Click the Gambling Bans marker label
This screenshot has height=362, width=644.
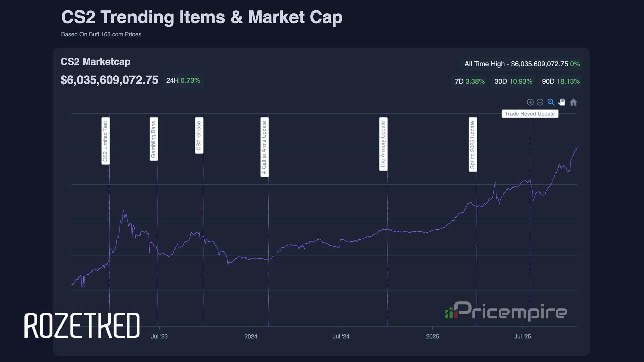154,139
